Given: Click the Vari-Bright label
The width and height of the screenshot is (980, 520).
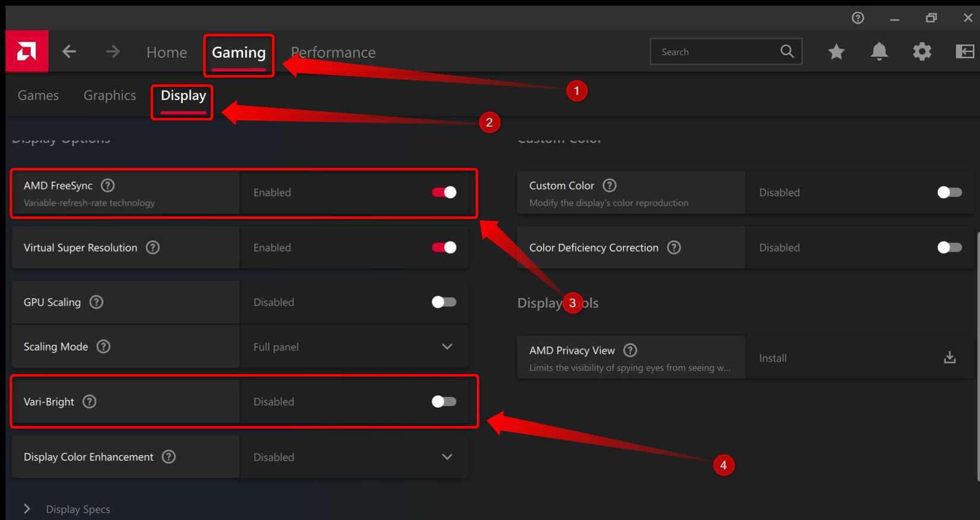Looking at the screenshot, I should tap(49, 402).
